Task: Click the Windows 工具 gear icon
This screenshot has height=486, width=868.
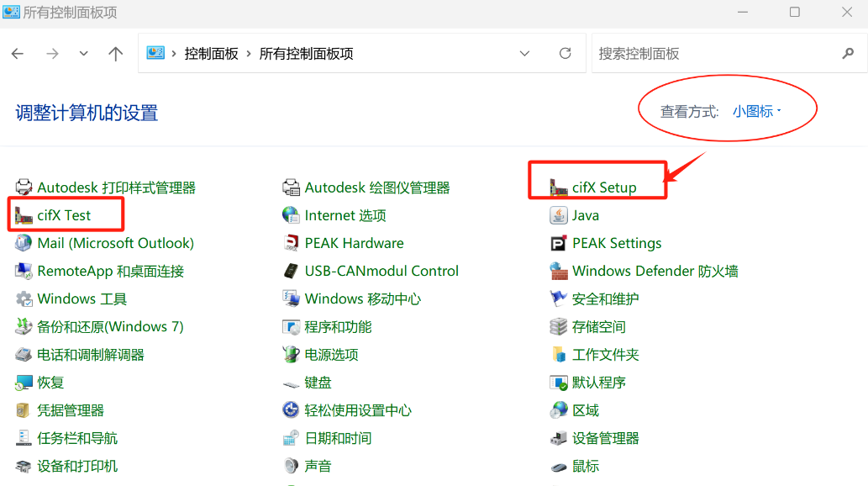Action: [x=24, y=298]
